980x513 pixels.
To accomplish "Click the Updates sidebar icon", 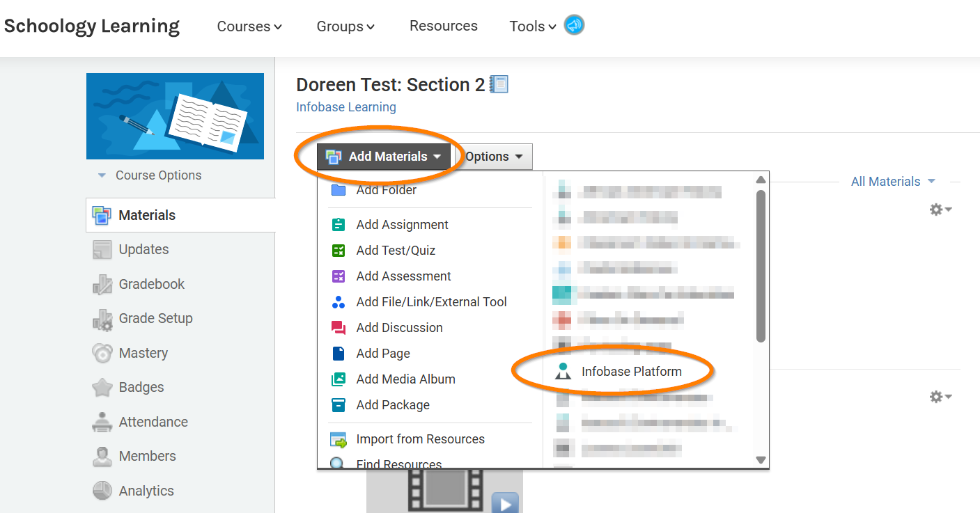I will [102, 249].
